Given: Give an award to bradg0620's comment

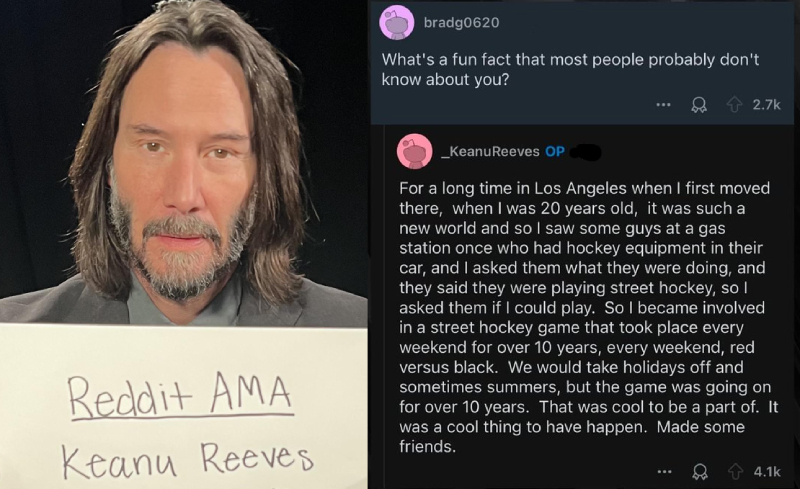Looking at the screenshot, I should [x=699, y=105].
